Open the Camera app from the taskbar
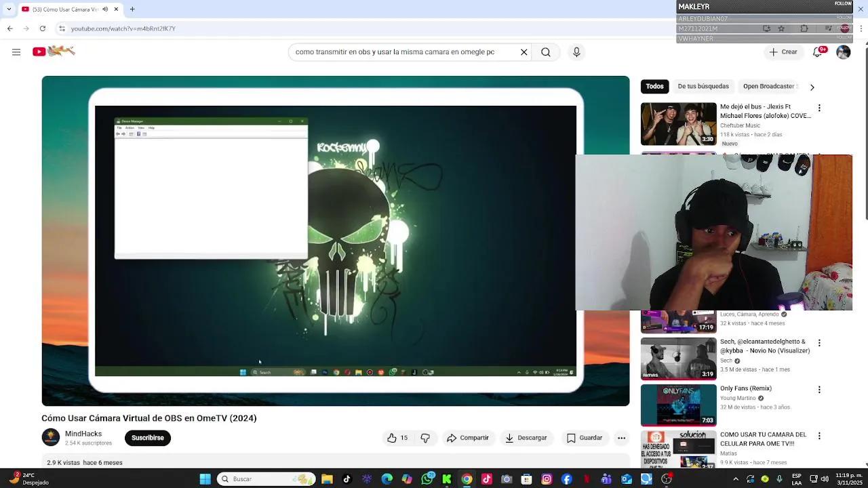 [507, 479]
